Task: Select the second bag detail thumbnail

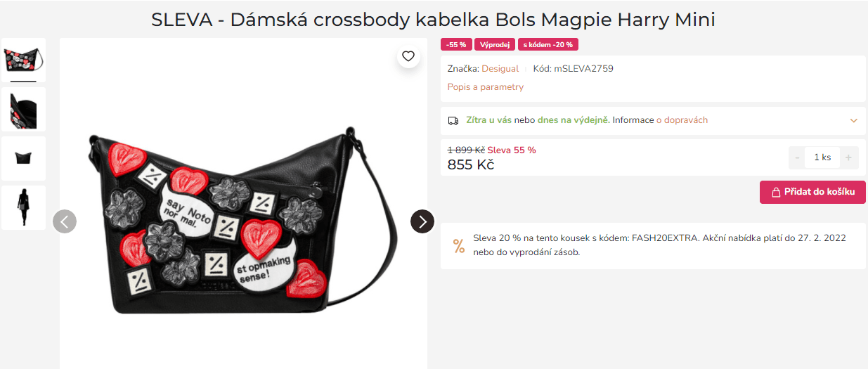Action: (x=23, y=109)
